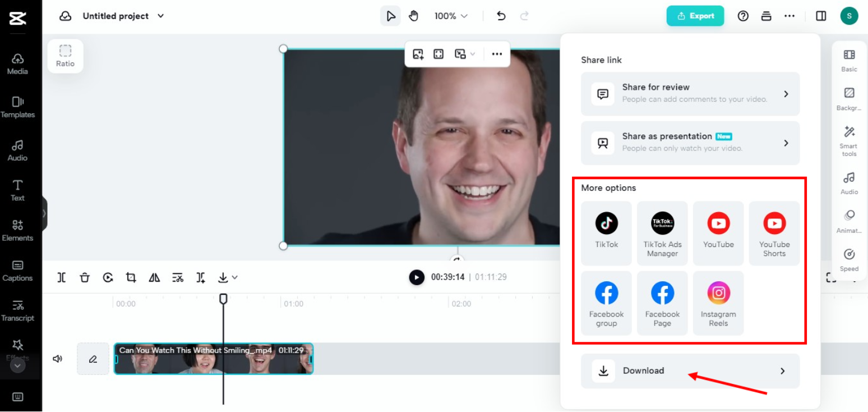Play the video preview
The image size is (868, 412).
point(417,277)
